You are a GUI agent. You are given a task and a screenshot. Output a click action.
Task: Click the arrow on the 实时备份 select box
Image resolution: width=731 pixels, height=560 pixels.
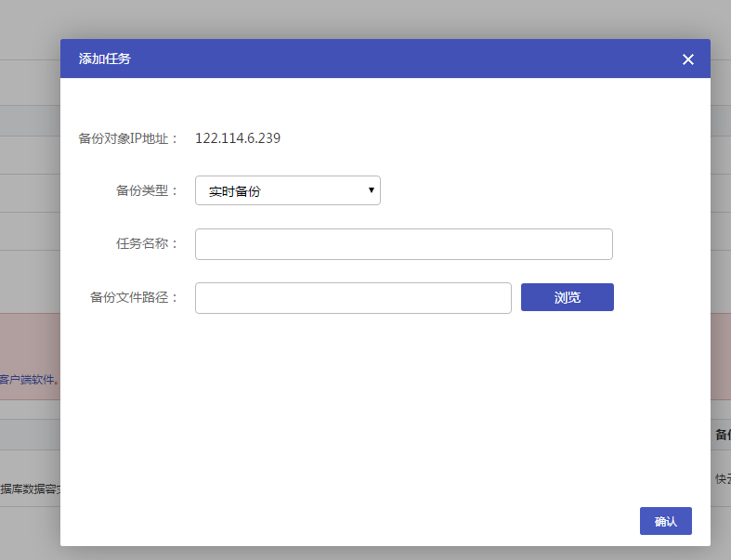[372, 190]
